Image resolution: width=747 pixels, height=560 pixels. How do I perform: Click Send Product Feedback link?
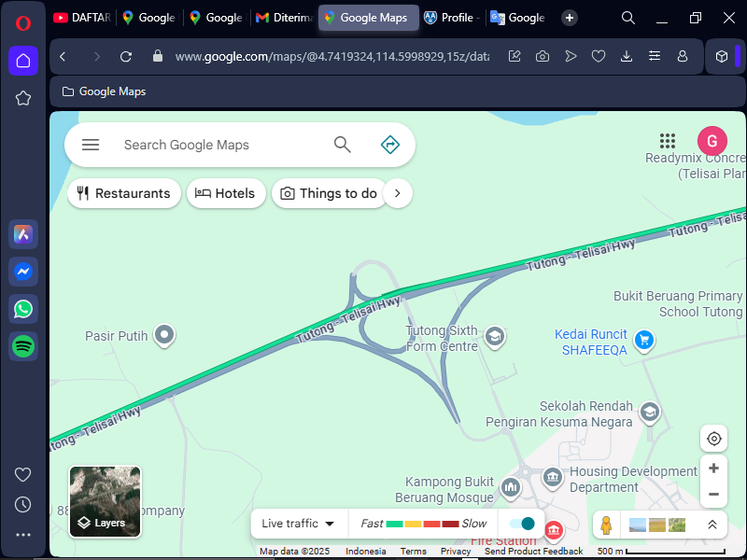[533, 551]
